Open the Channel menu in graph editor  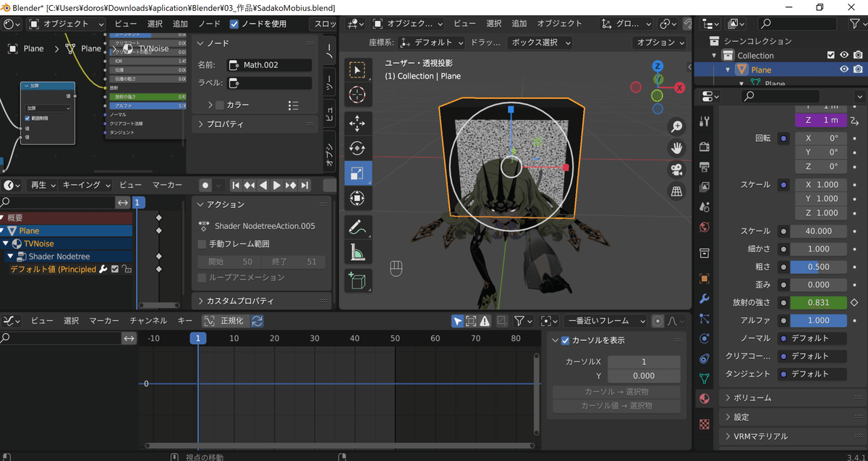tap(148, 321)
